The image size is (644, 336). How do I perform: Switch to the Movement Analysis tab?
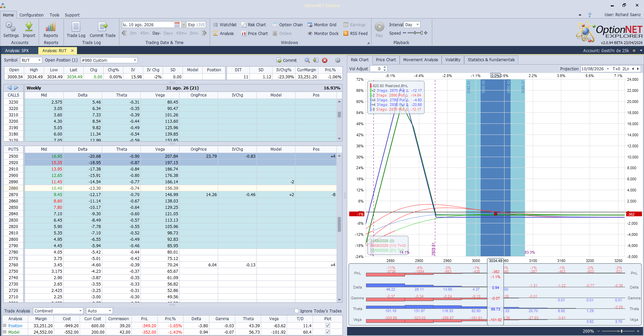point(420,60)
